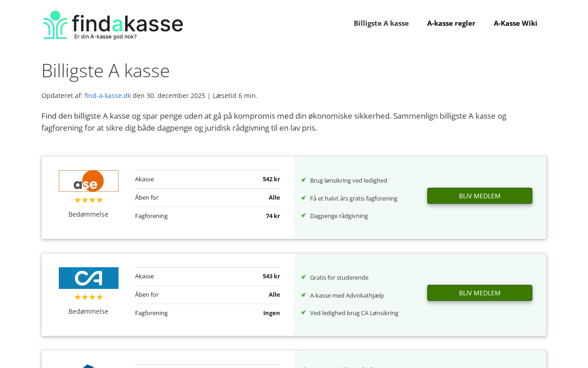Click the ASE logo image
The width and height of the screenshot is (588, 368).
89,181
